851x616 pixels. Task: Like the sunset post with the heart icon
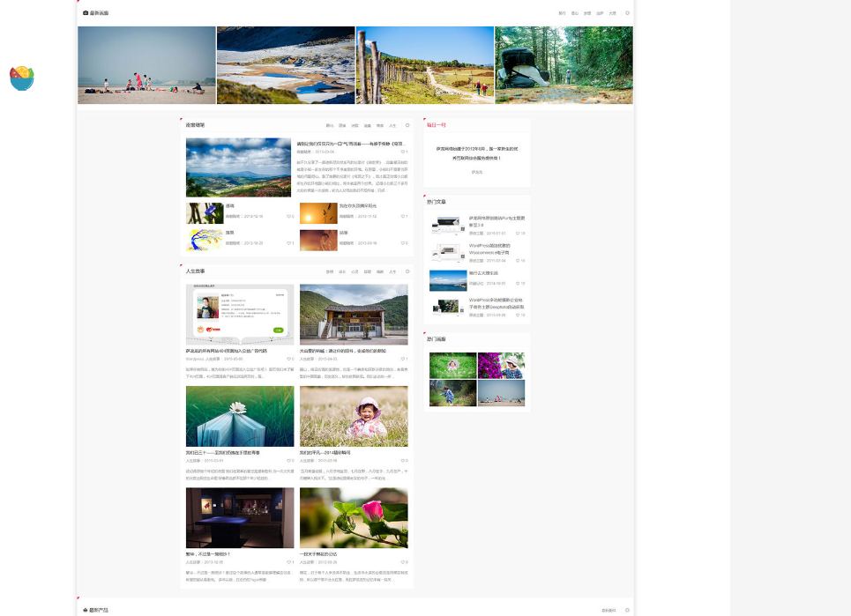pyautogui.click(x=402, y=216)
